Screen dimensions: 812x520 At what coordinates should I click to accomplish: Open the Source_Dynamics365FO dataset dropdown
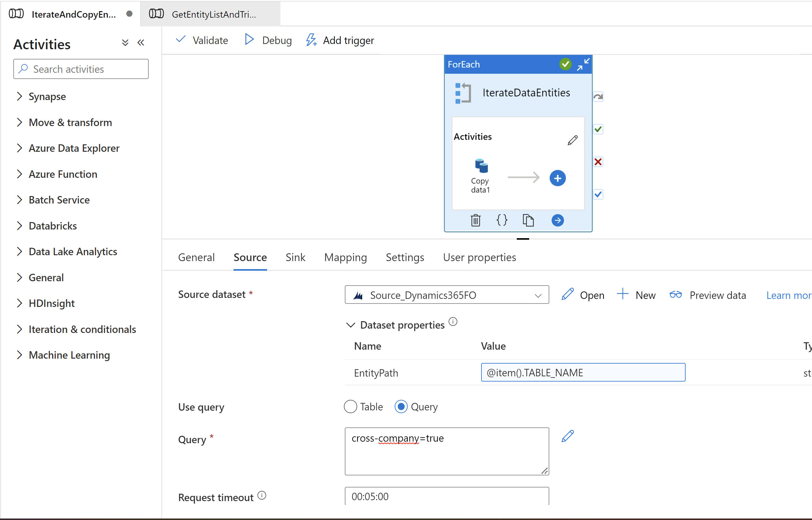click(x=538, y=295)
